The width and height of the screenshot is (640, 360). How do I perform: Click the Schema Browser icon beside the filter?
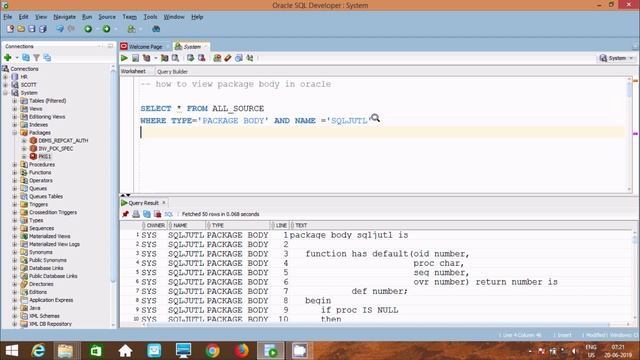[x=47, y=58]
